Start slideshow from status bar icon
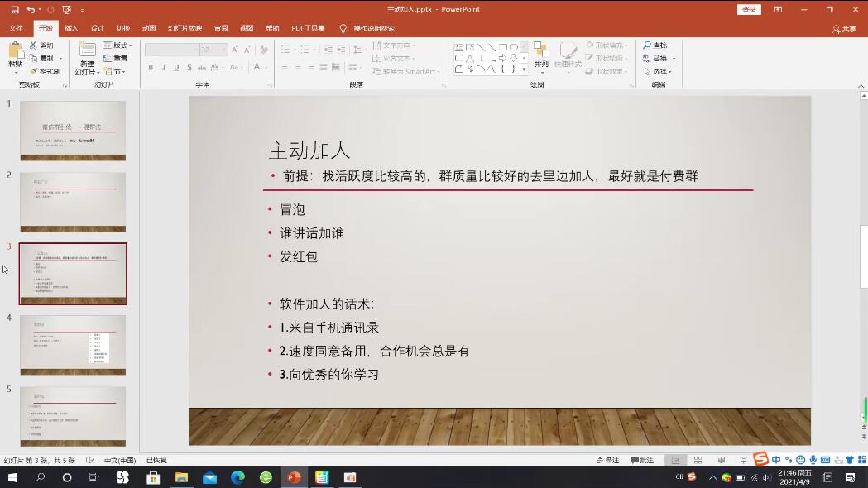 point(743,460)
